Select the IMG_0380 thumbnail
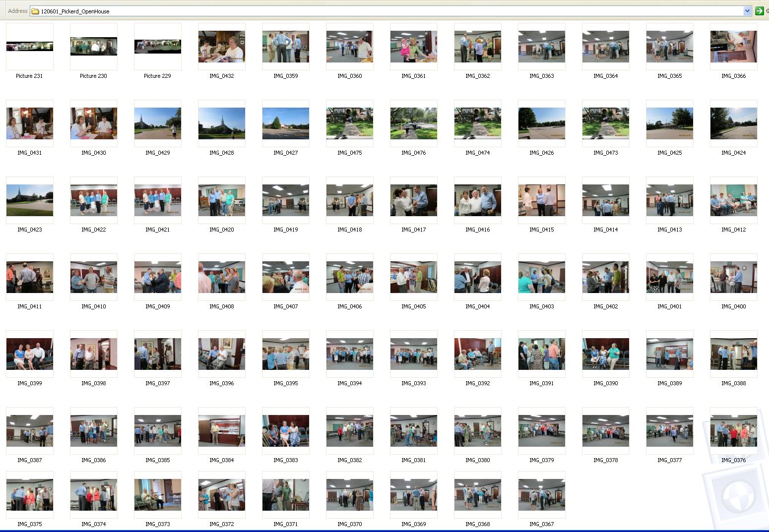Viewport: 769px width, 532px height. [478, 431]
